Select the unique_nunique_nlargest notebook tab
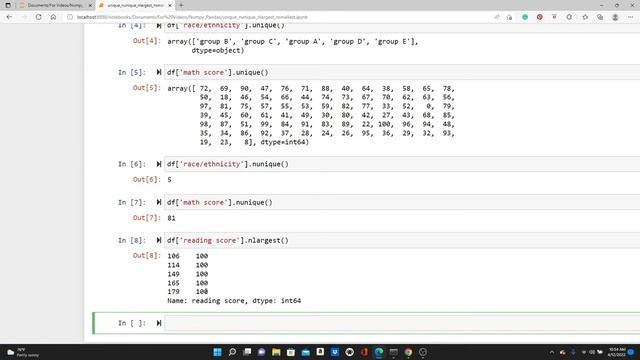The image size is (640, 360). click(x=135, y=5)
